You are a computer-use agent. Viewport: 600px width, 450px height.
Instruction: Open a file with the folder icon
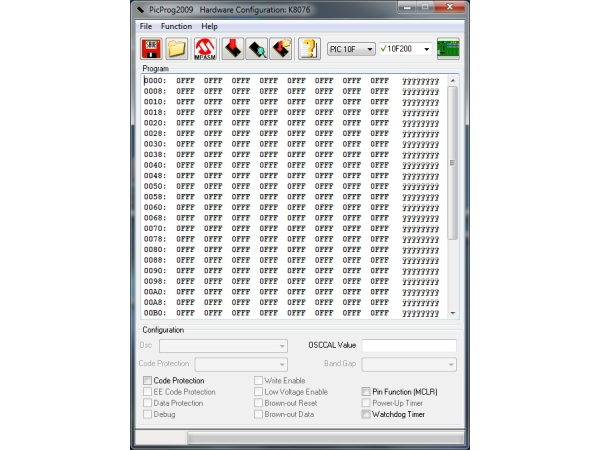[177, 48]
